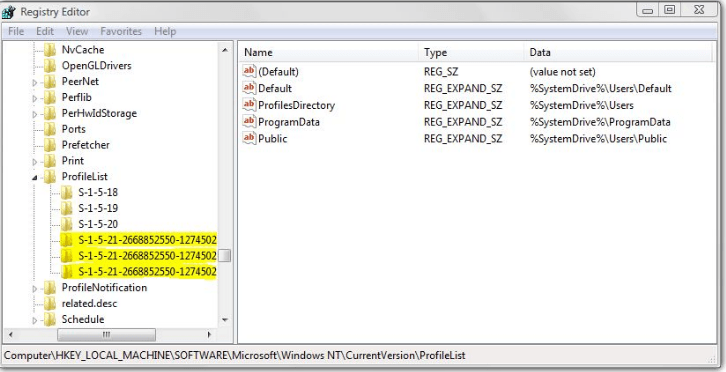Sort values by the Type column header

click(x=471, y=52)
